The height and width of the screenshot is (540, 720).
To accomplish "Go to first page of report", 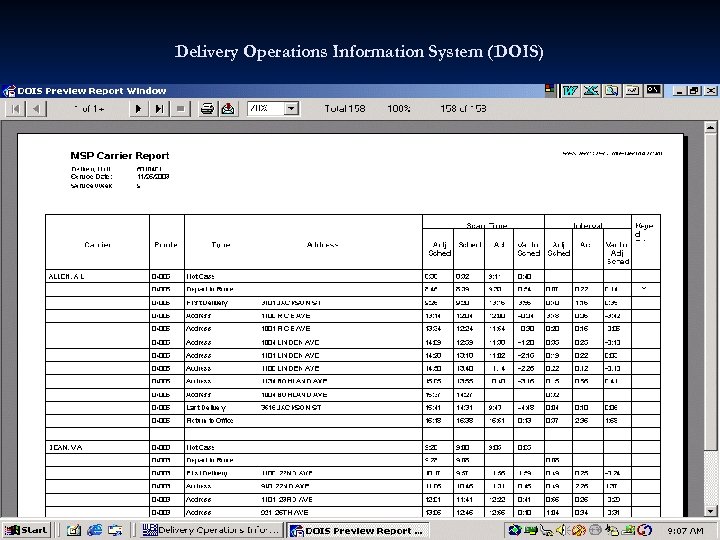I will [15, 109].
